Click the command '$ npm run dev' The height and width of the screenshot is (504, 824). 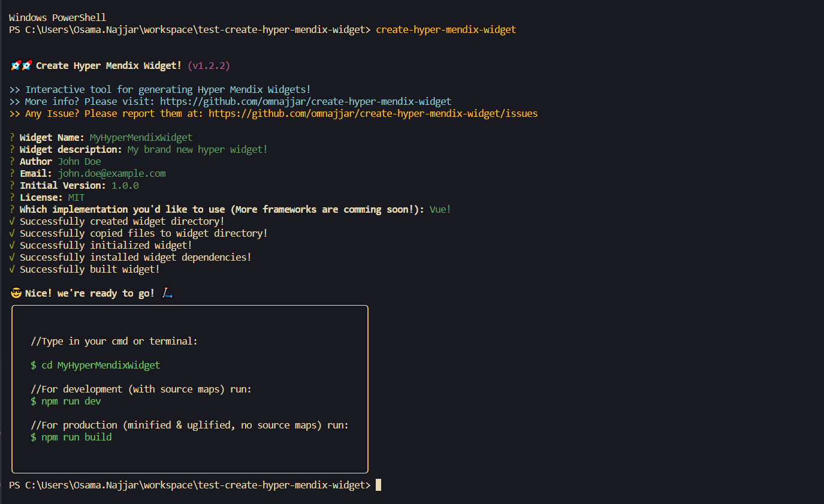tap(65, 401)
